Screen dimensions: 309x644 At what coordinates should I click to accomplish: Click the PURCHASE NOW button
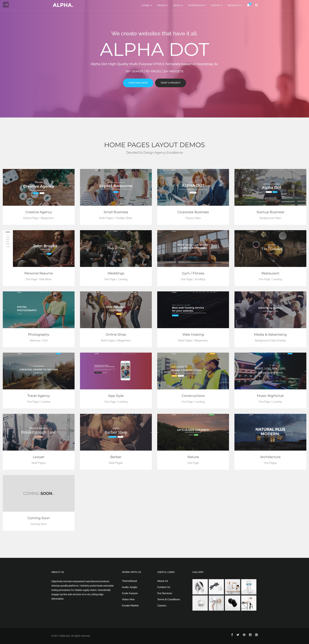(x=138, y=83)
